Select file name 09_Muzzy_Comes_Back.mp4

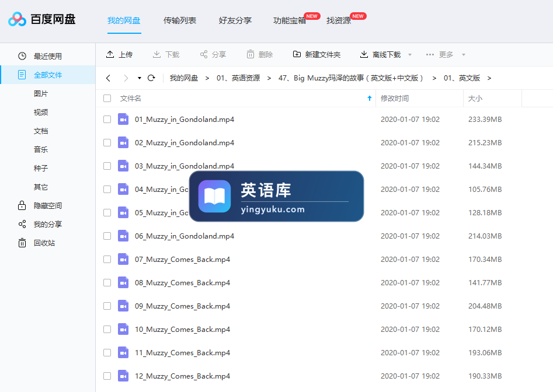(x=182, y=306)
